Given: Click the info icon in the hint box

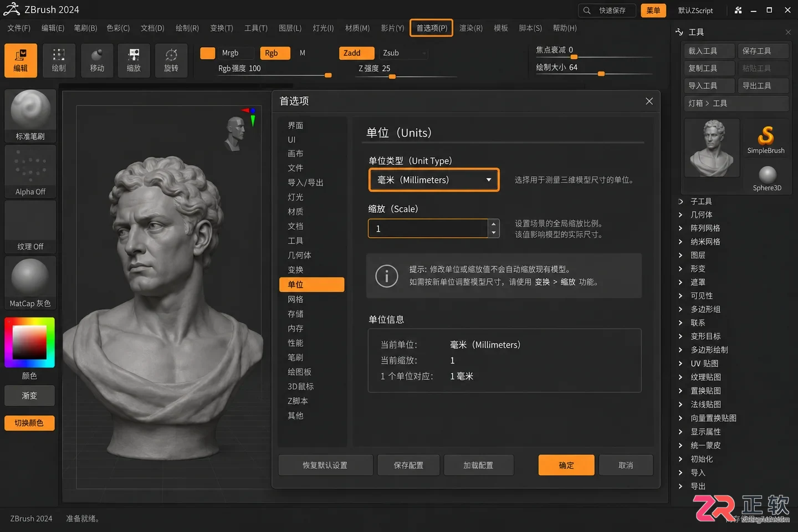Looking at the screenshot, I should click(x=387, y=276).
